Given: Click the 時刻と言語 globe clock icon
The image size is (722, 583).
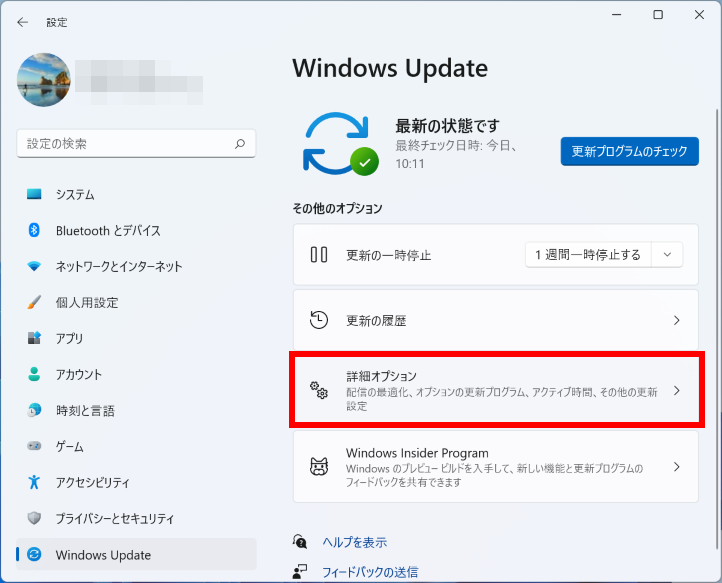Looking at the screenshot, I should point(34,410).
